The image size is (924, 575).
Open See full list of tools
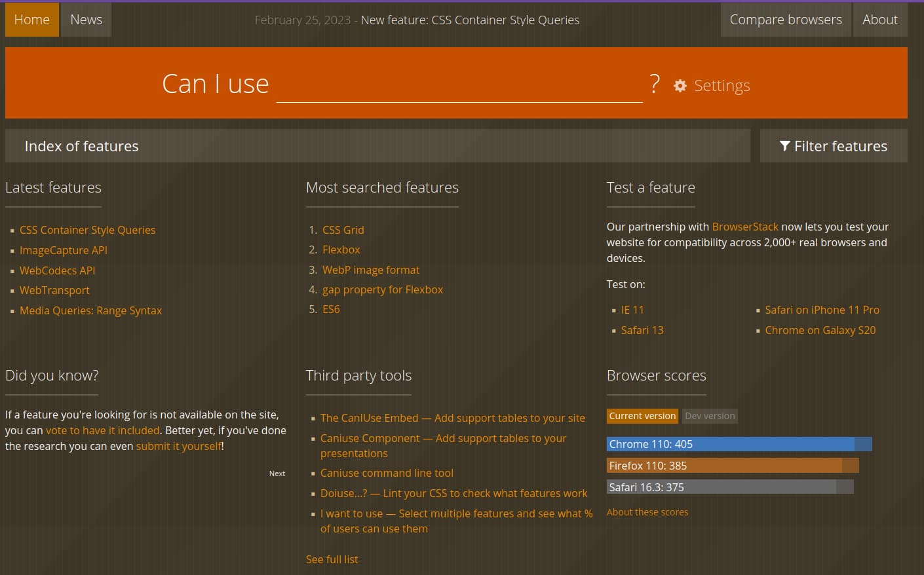332,559
